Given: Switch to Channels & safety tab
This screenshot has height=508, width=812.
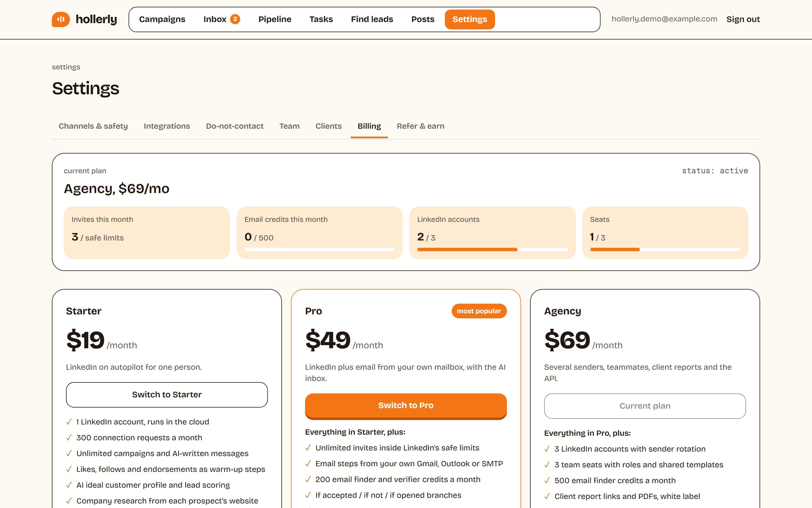Looking at the screenshot, I should pos(93,126).
